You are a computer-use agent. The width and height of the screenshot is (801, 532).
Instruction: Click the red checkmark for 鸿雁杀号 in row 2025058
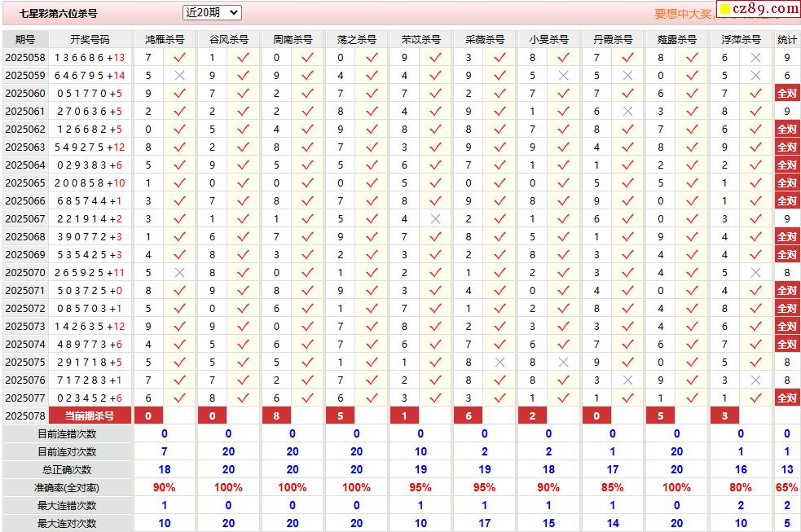(179, 58)
